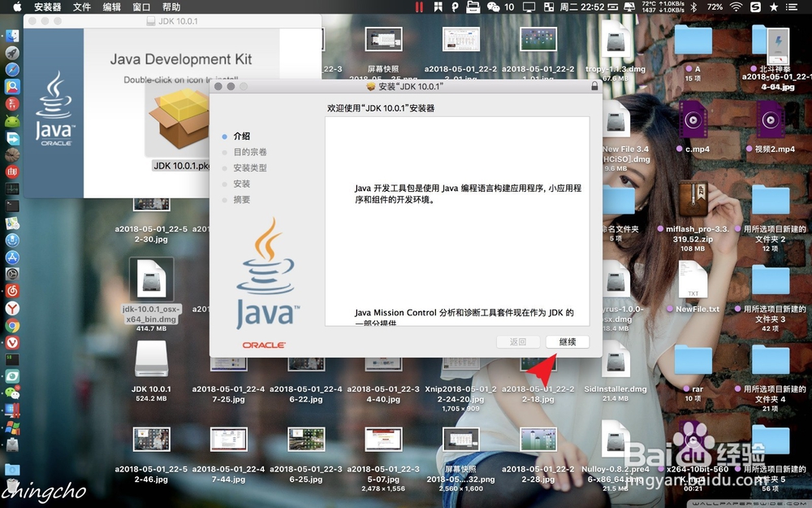Open WeChat from the Dock

coord(12,393)
